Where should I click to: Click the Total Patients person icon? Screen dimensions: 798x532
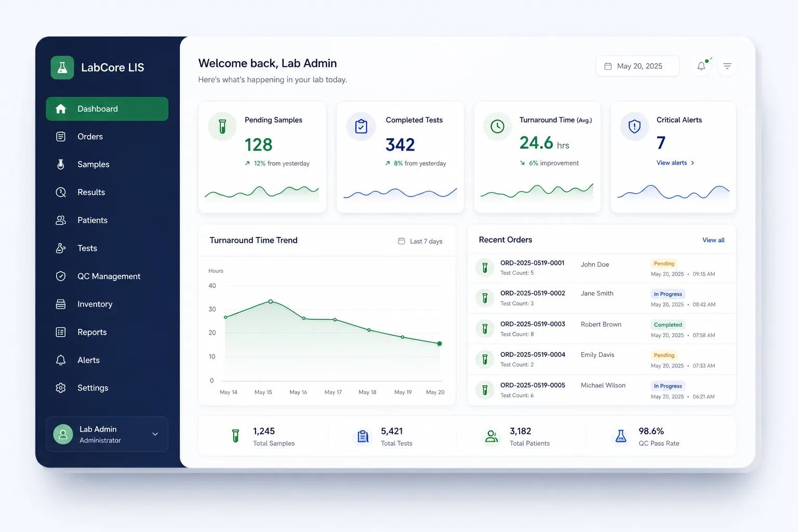point(491,436)
